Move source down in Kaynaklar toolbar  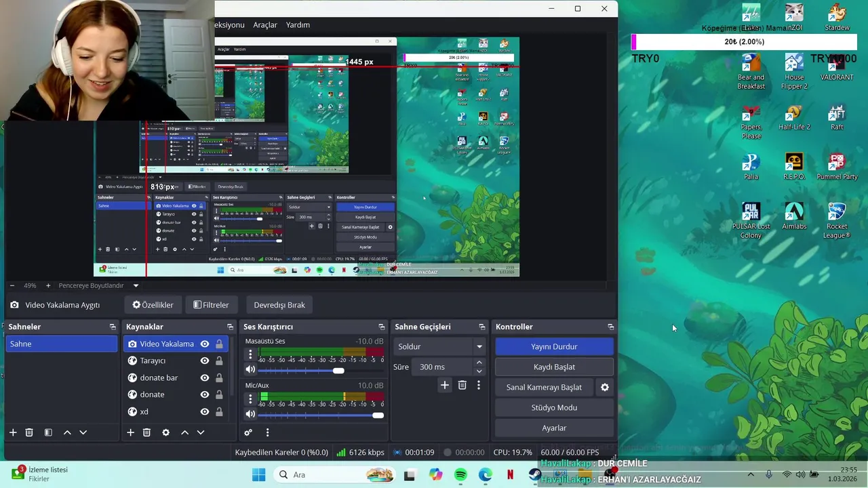(201, 432)
